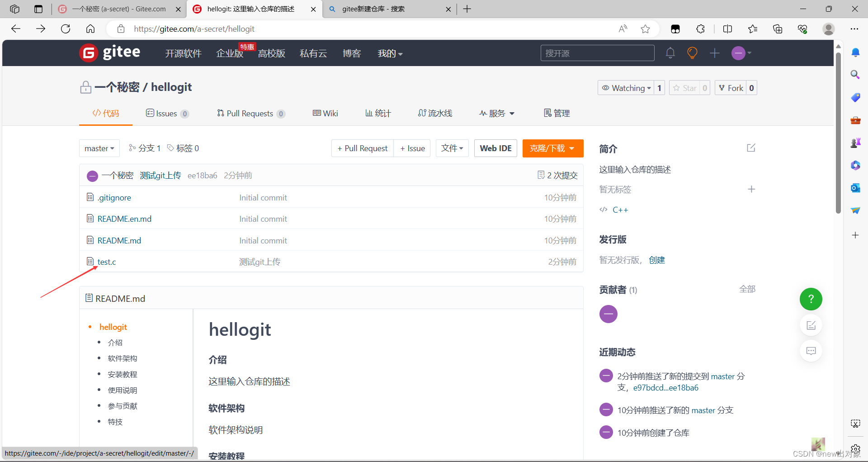This screenshot has width=868, height=462.
Task: Open the plus icon to create repository
Action: pos(714,53)
